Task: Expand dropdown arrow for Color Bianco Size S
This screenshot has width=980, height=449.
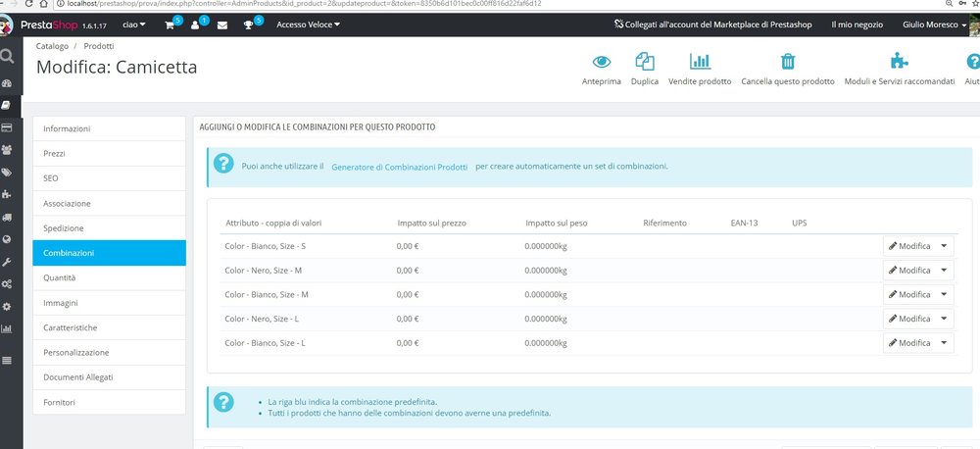Action: click(943, 246)
